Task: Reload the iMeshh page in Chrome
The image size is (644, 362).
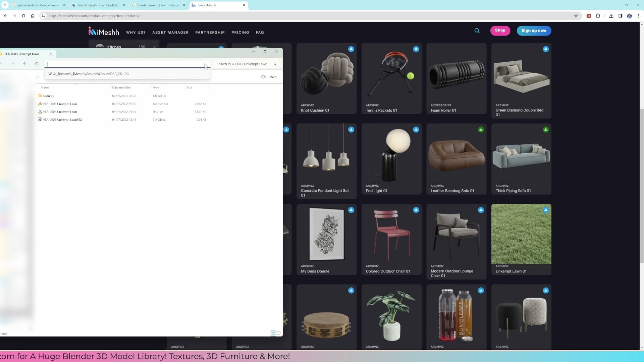Action: (x=23, y=16)
